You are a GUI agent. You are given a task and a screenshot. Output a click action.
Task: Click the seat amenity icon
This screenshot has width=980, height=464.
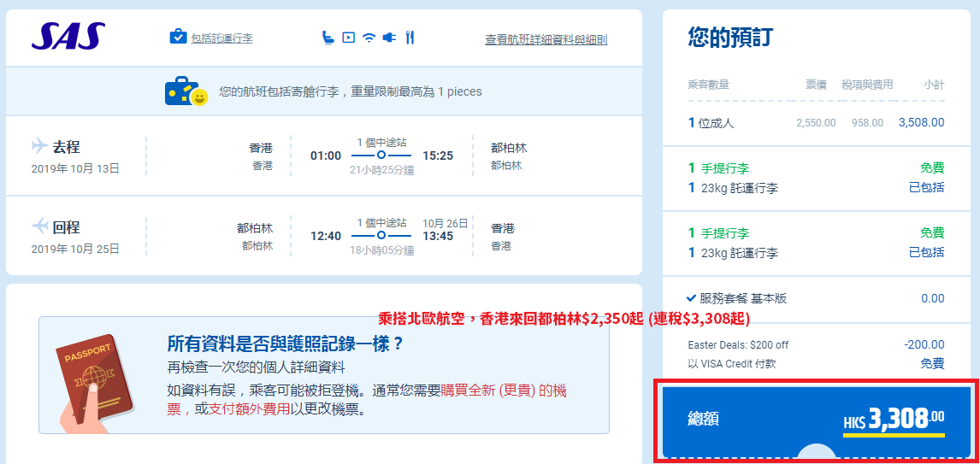click(x=328, y=38)
